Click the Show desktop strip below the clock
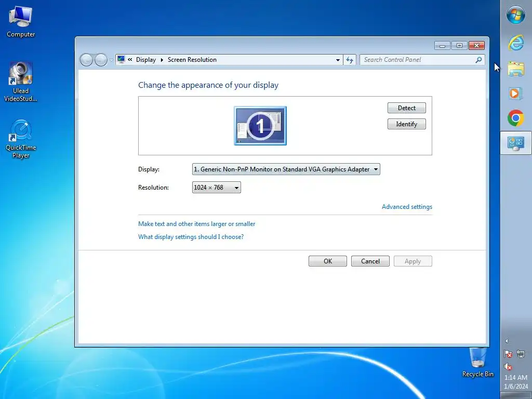The height and width of the screenshot is (399, 532). tap(516, 395)
